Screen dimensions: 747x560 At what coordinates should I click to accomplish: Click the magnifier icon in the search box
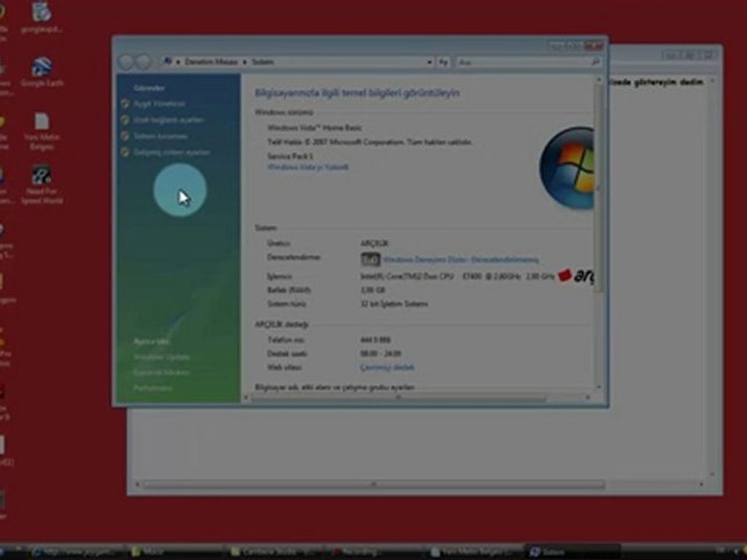pos(595,62)
